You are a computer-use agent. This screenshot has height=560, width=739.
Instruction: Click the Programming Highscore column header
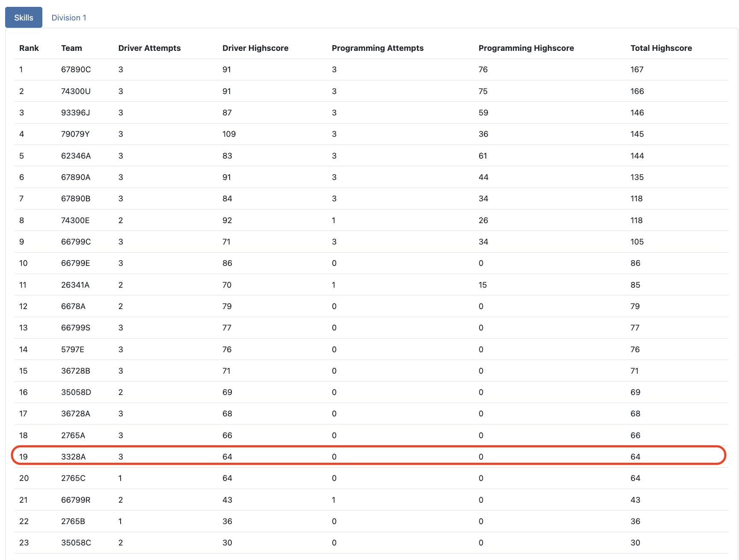click(x=526, y=48)
